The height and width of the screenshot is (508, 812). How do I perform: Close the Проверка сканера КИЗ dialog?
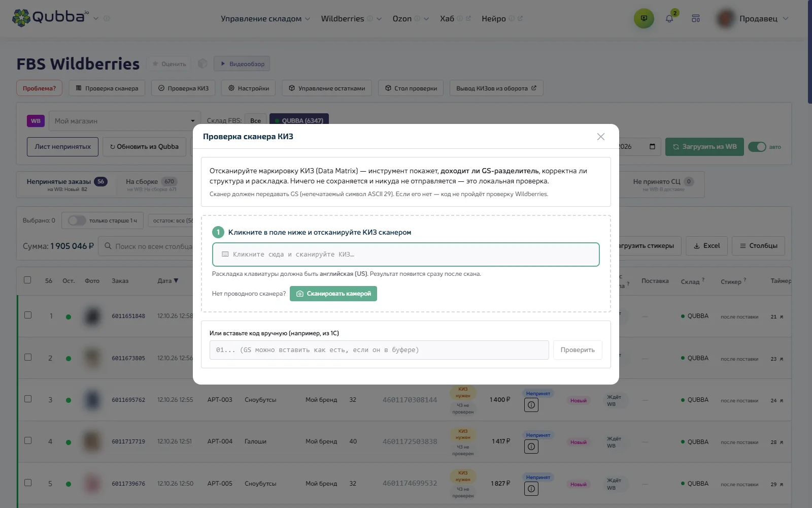[601, 137]
